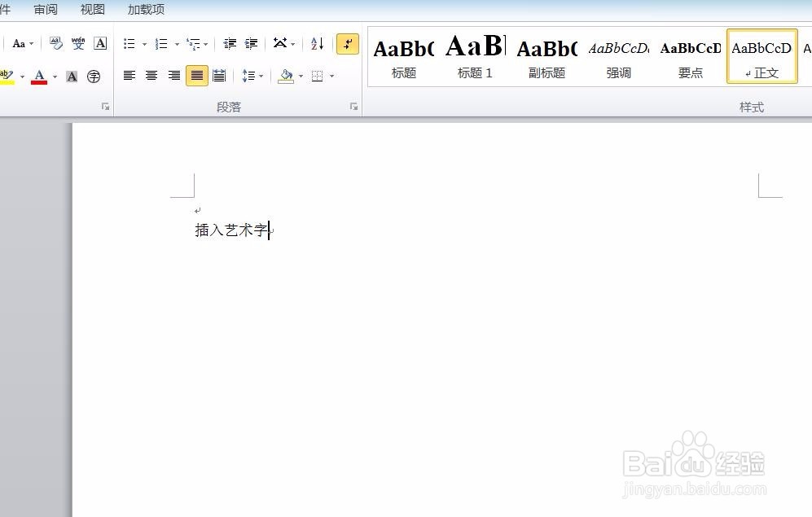Toggle character shading (gray A)
Image resolution: width=812 pixels, height=517 pixels.
pyautogui.click(x=72, y=77)
